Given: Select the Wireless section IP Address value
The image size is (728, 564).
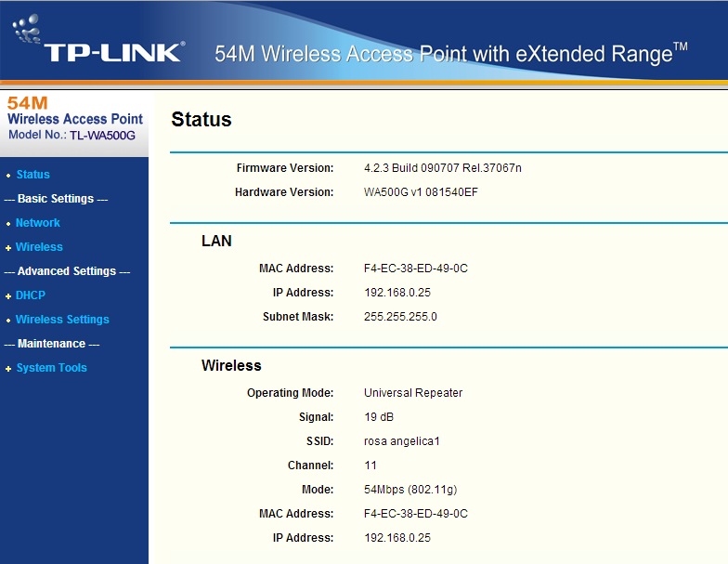Looking at the screenshot, I should (397, 538).
